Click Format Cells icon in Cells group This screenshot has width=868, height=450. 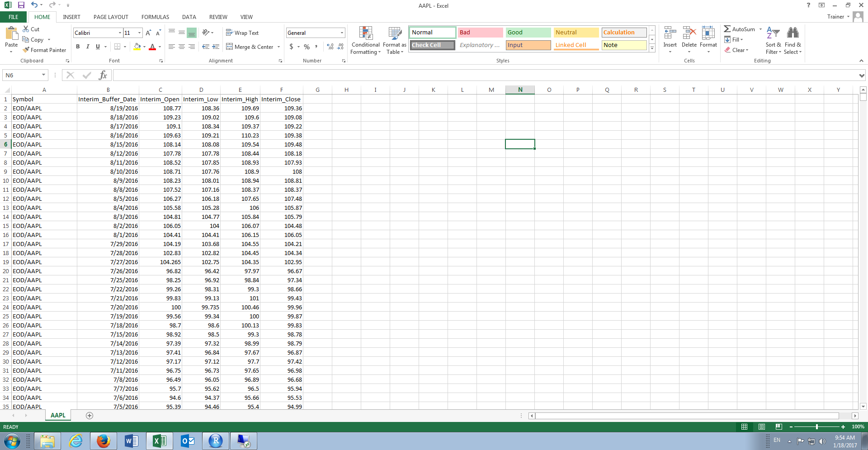(708, 33)
